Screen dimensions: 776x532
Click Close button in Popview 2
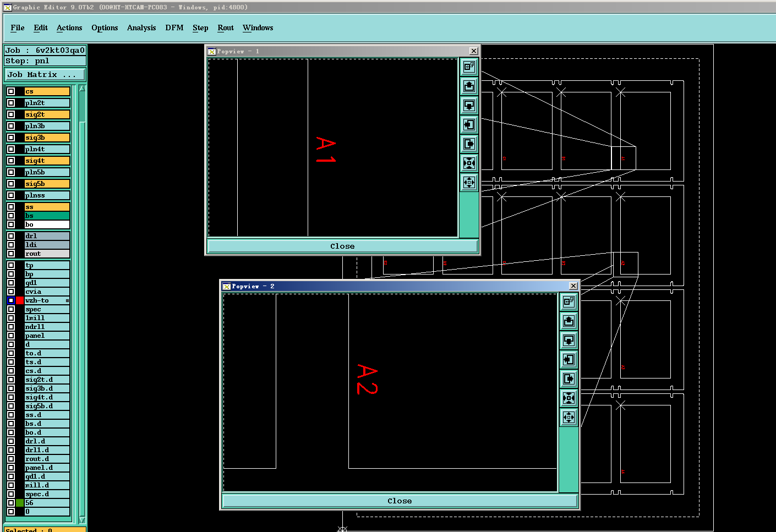tap(400, 501)
